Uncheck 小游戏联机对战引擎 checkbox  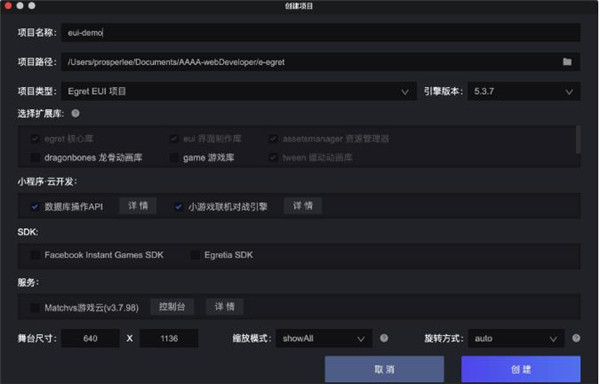pyautogui.click(x=178, y=207)
